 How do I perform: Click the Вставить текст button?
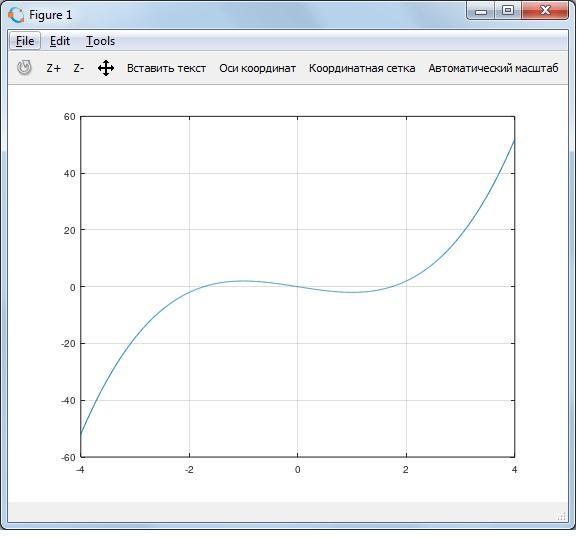pos(166,69)
